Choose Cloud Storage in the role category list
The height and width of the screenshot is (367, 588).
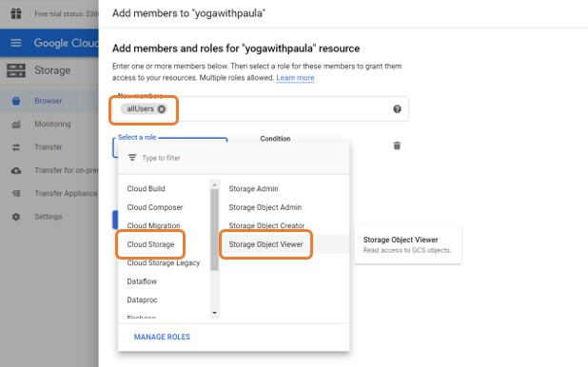click(x=150, y=244)
